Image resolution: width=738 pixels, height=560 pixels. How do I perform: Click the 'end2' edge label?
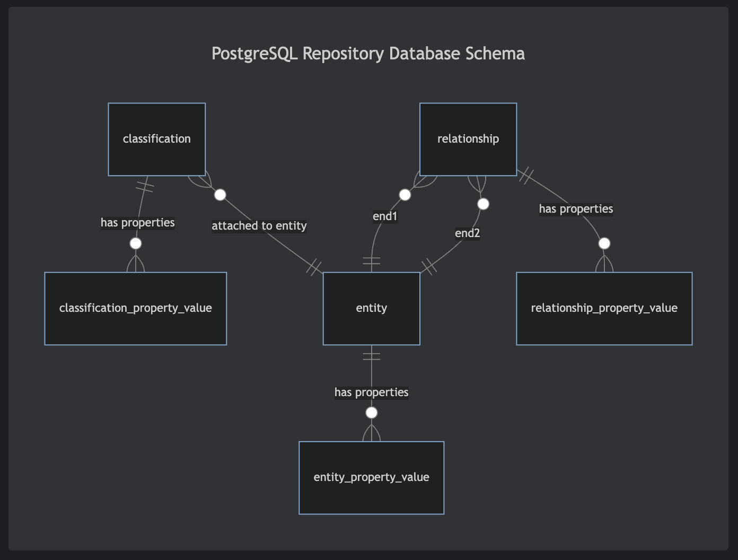pos(468,233)
